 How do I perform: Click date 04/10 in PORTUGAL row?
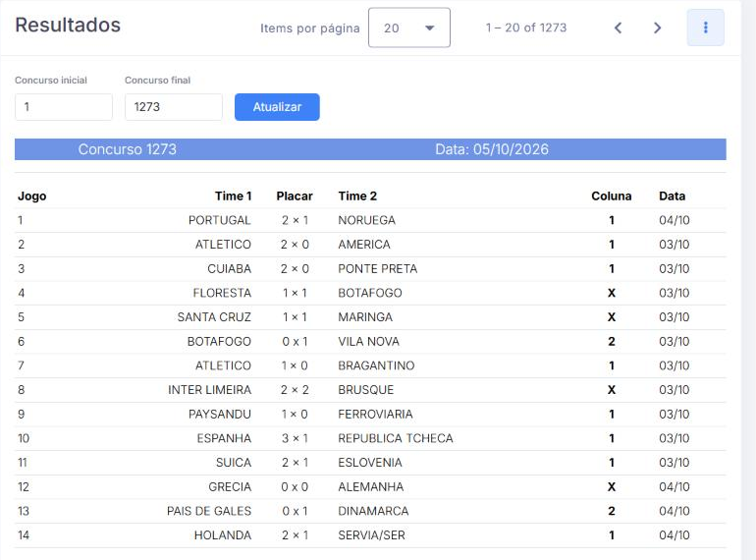click(x=675, y=220)
